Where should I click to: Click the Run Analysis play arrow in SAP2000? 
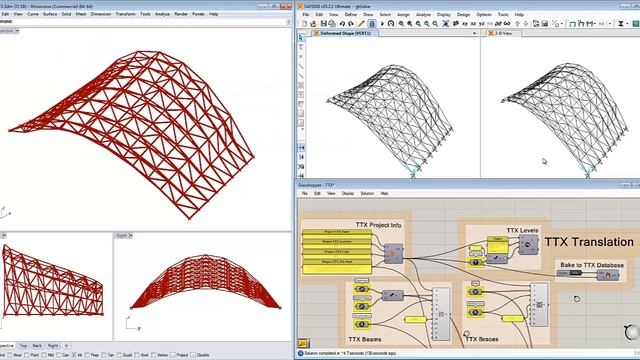tap(382, 24)
